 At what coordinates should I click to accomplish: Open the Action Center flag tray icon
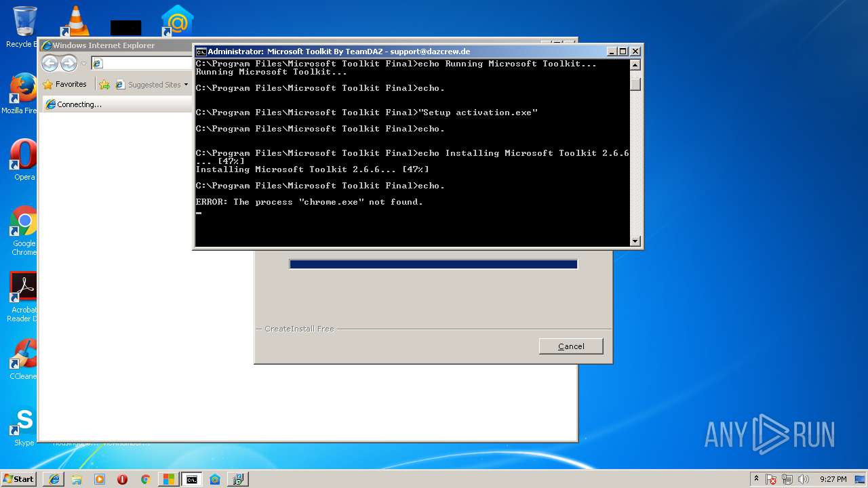click(772, 479)
